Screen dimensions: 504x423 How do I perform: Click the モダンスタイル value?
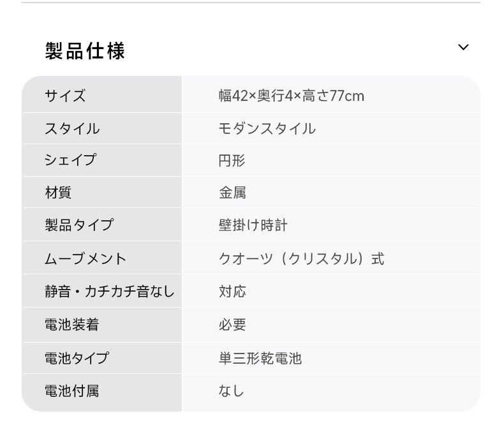click(267, 129)
